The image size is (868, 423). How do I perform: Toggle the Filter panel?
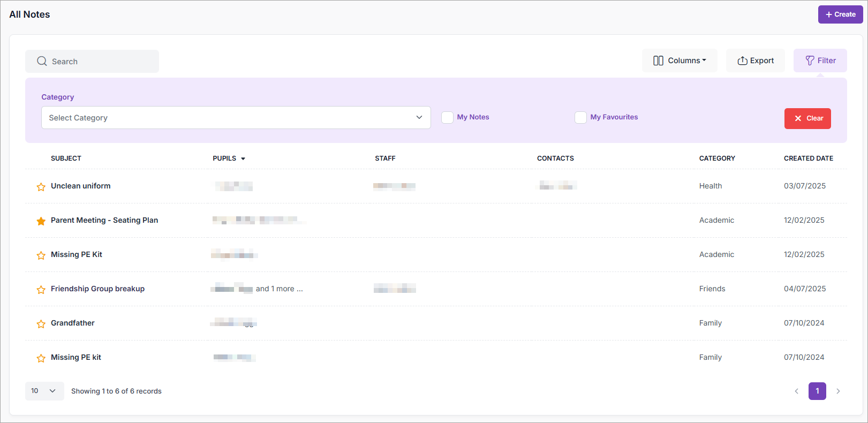pyautogui.click(x=820, y=61)
